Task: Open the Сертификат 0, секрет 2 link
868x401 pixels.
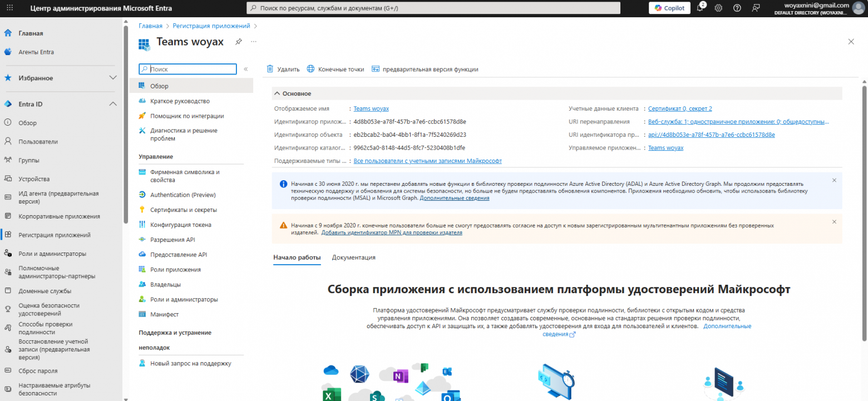Action: pyautogui.click(x=679, y=108)
